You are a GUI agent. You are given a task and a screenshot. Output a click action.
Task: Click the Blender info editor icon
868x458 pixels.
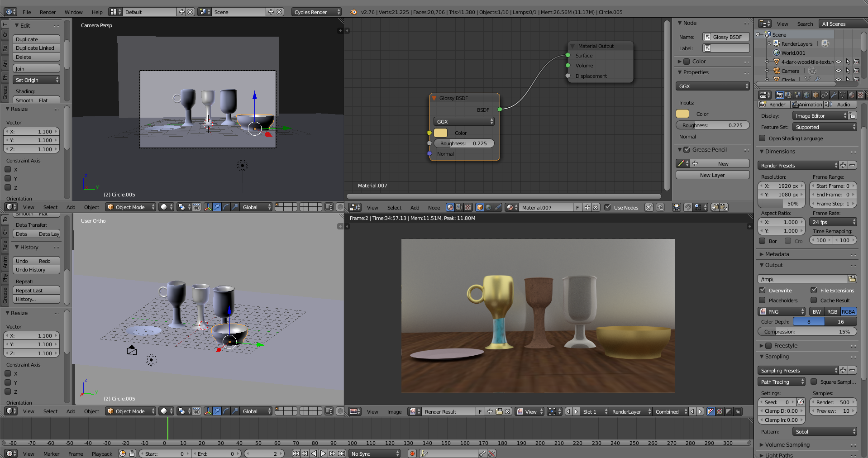tap(10, 12)
